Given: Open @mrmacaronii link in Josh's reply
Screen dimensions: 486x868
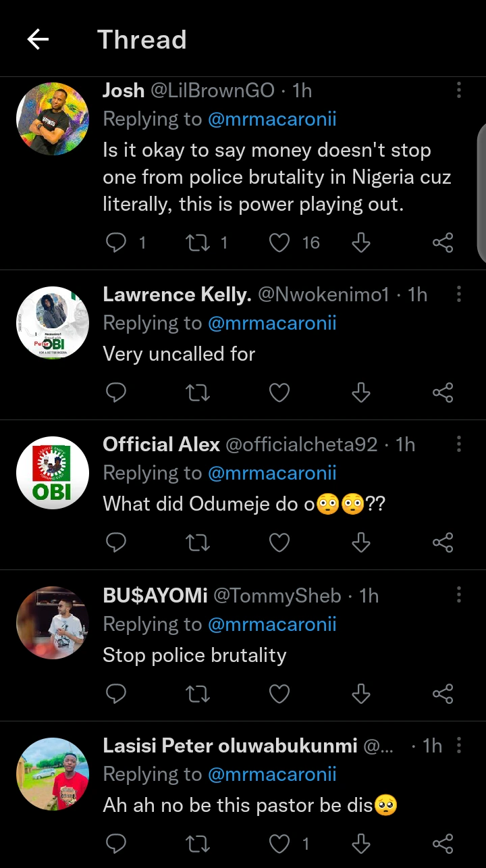Looking at the screenshot, I should (272, 120).
